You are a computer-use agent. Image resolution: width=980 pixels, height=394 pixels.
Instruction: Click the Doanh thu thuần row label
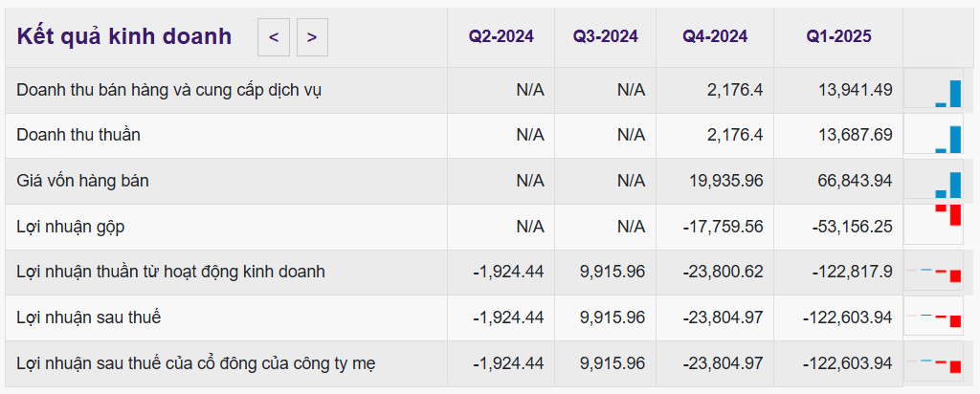(x=78, y=135)
